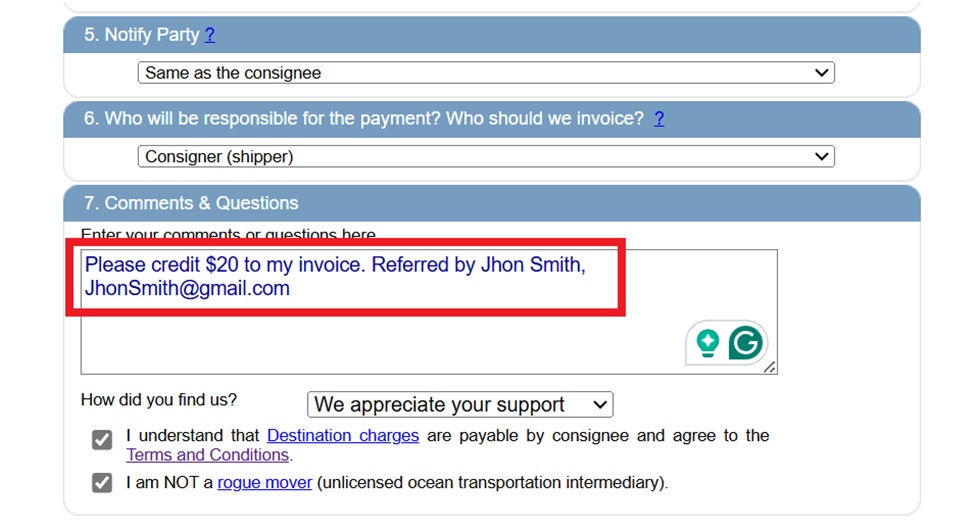Click the JhonSmith@gmail.com text in comments
This screenshot has height=530, width=979.
[187, 289]
